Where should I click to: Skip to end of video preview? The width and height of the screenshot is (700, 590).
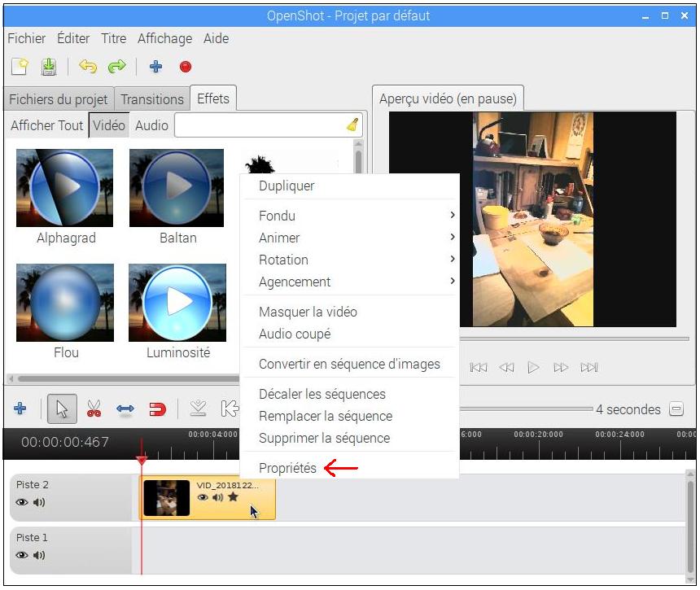588,367
